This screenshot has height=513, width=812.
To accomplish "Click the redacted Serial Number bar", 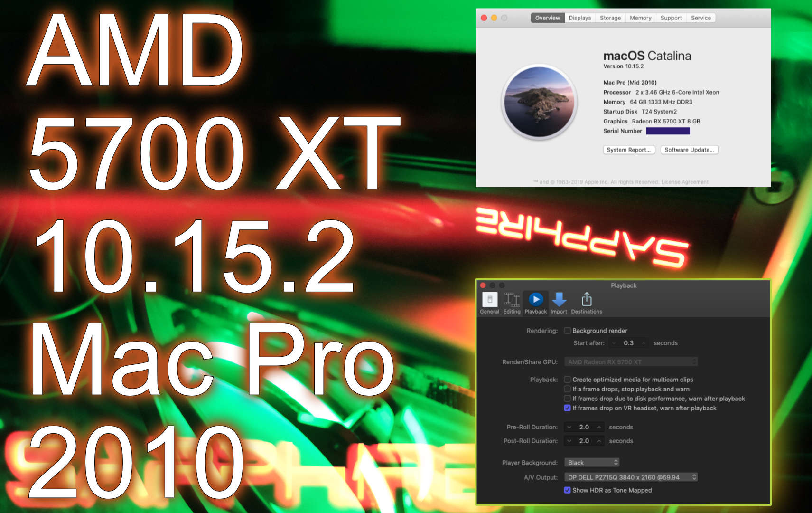I will (x=668, y=131).
